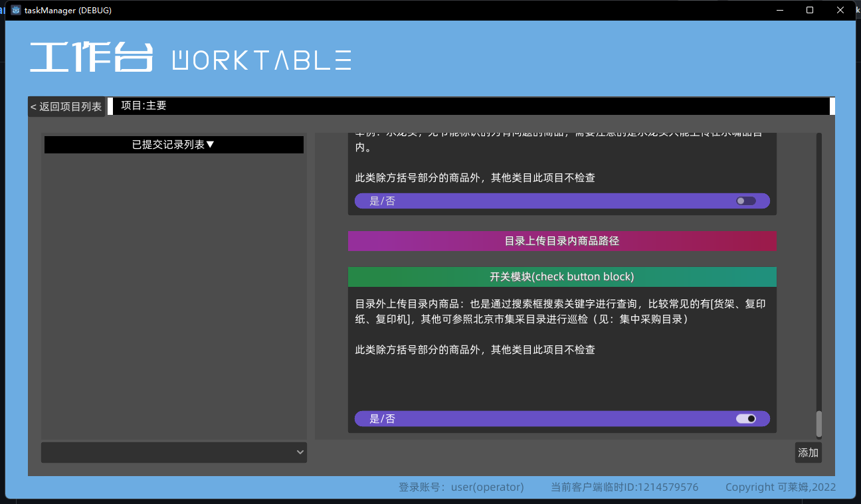Collapse the 开关模块(check button block) section

click(562, 277)
